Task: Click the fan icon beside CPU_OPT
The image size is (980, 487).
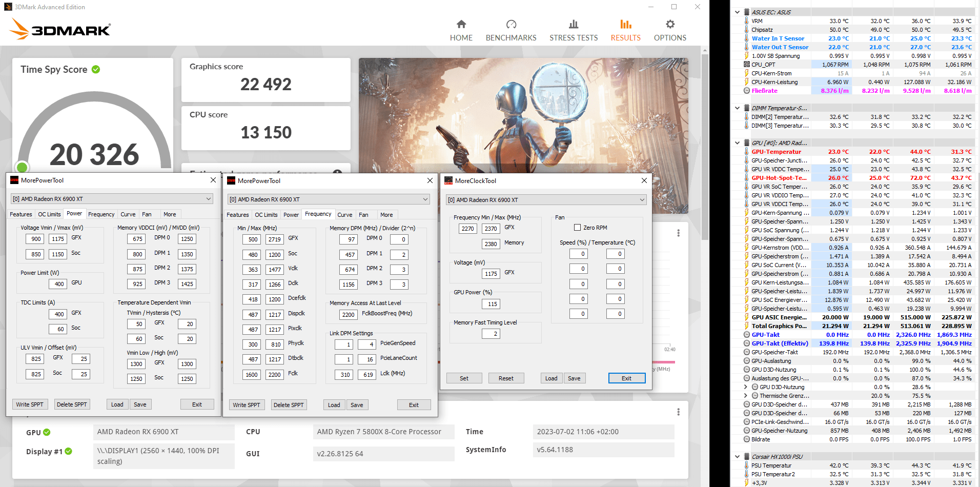Action: point(747,65)
